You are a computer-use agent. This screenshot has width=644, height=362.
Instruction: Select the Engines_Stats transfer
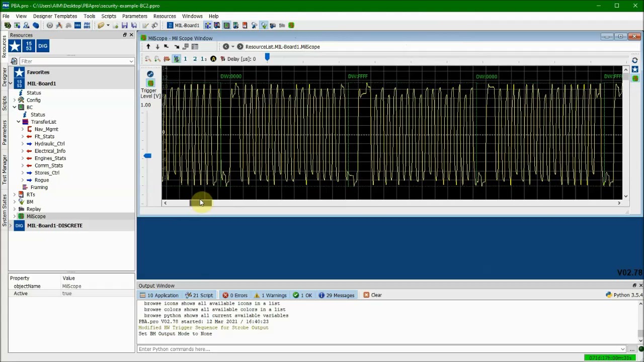50,158
